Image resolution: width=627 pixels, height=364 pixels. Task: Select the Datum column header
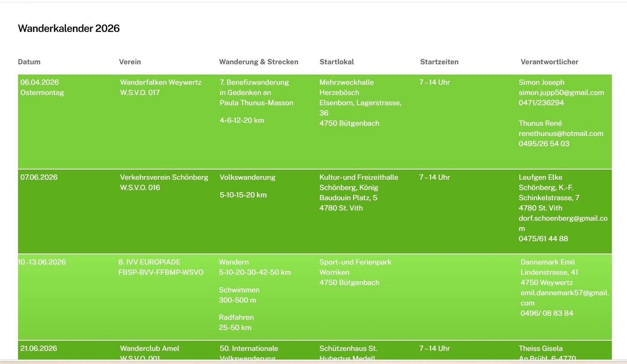pyautogui.click(x=29, y=62)
